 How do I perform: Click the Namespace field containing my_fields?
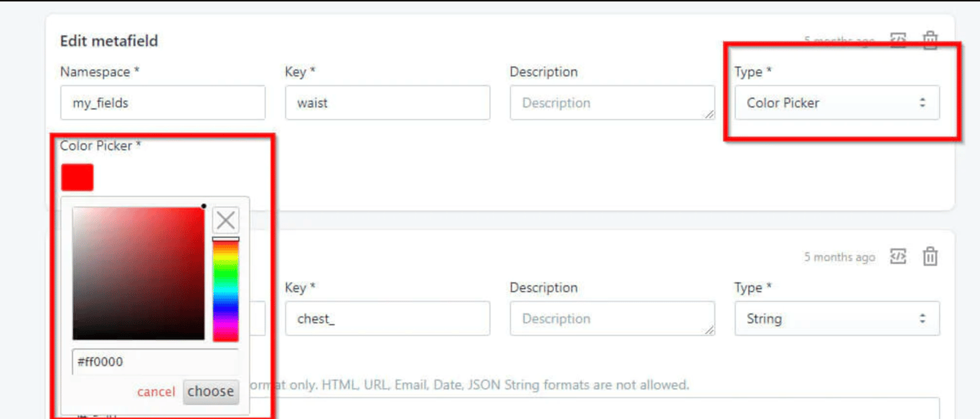pos(162,103)
